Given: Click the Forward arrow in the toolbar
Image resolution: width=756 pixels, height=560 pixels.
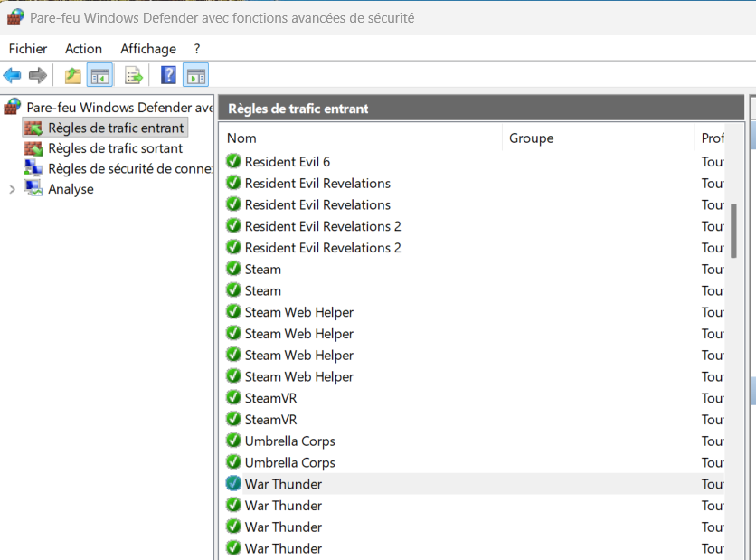Looking at the screenshot, I should [x=37, y=76].
